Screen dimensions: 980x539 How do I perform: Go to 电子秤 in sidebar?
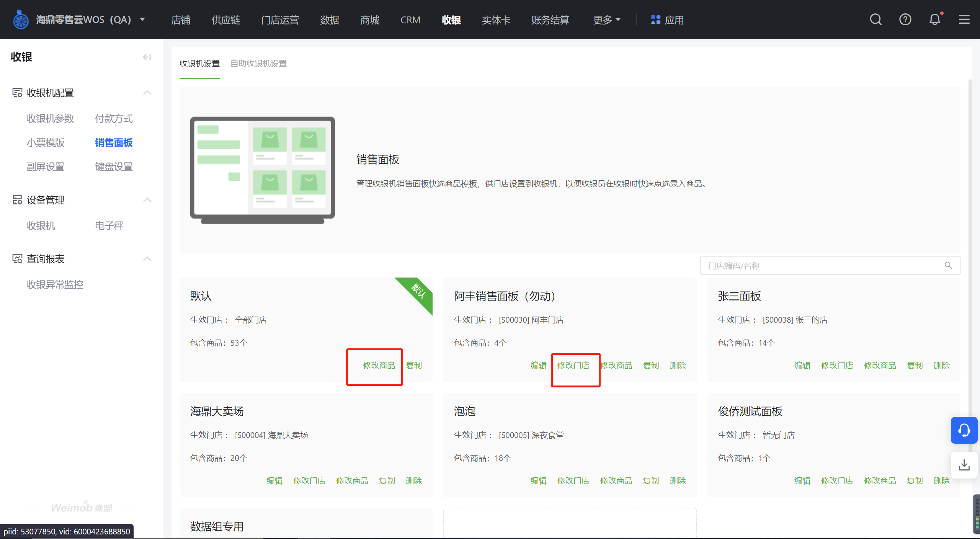pyautogui.click(x=109, y=226)
